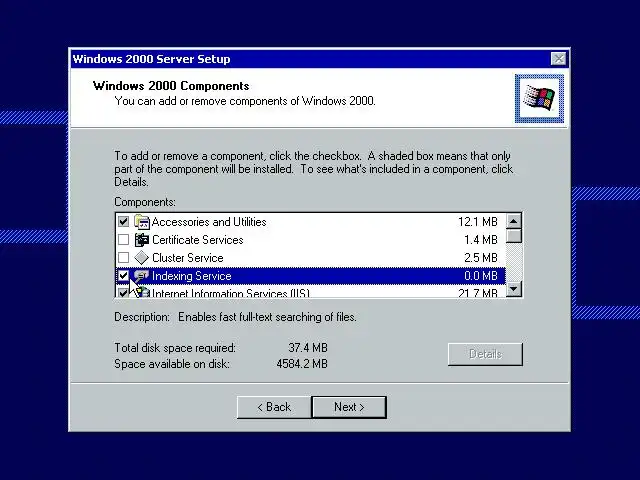Click the scrollbar track below the thumb
Screen dimensions: 640x480
click(514, 262)
